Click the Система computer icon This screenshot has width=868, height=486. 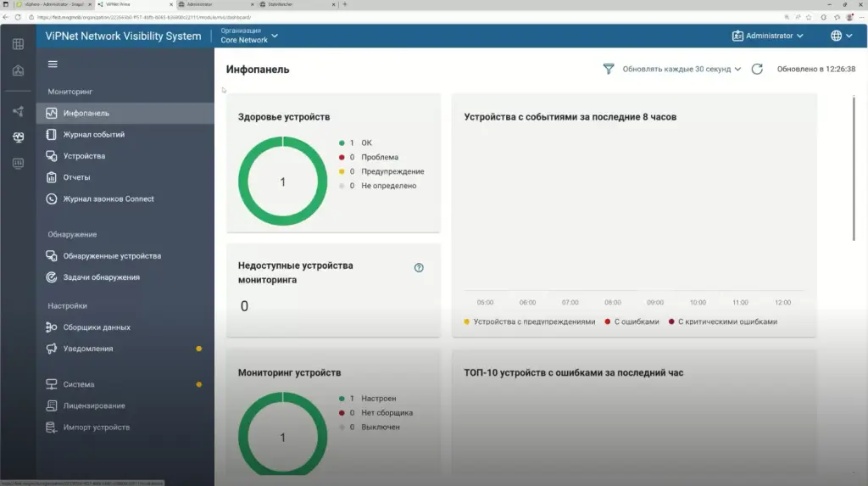click(52, 384)
